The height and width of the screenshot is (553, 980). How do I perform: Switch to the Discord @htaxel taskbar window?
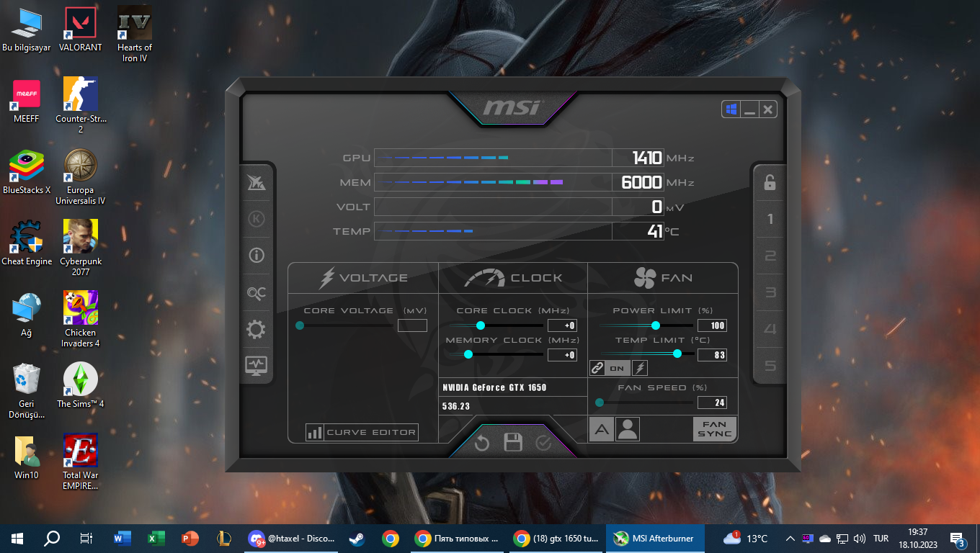(x=292, y=538)
